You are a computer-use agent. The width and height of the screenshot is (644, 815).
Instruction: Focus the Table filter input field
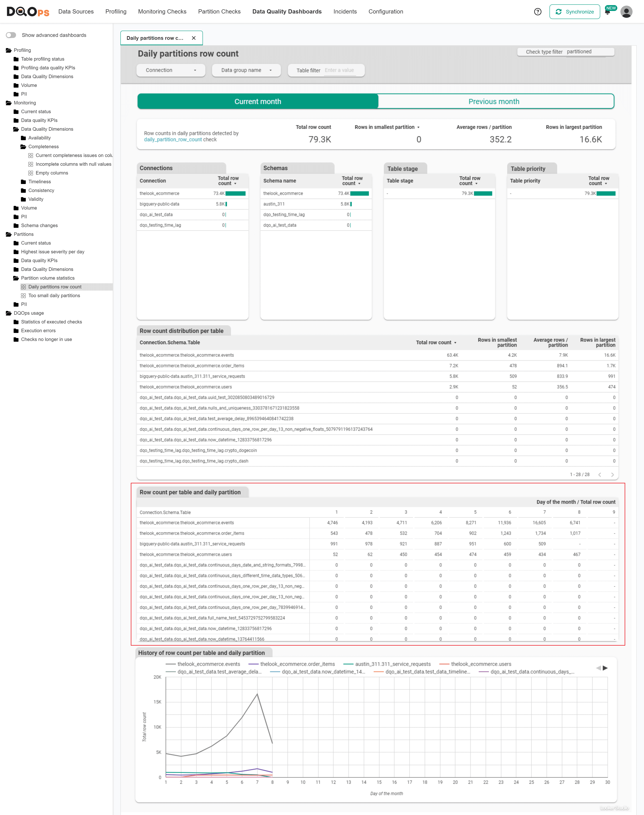click(340, 70)
